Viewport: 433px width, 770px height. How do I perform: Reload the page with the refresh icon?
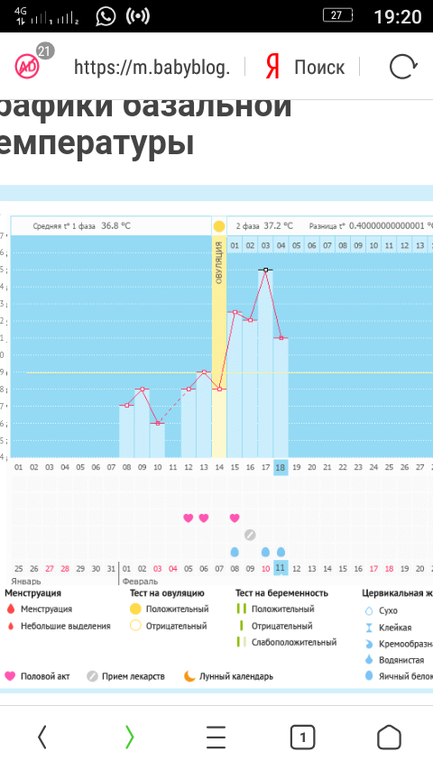pos(403,66)
